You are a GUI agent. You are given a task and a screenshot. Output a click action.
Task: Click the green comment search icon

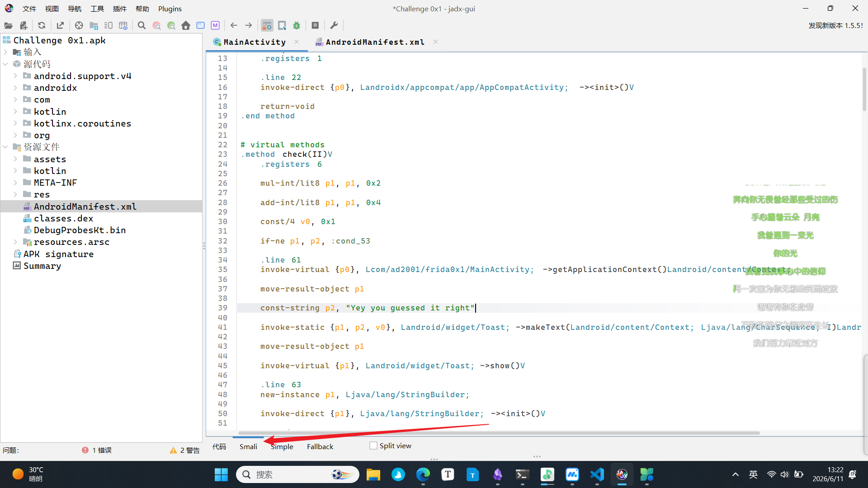click(x=171, y=25)
